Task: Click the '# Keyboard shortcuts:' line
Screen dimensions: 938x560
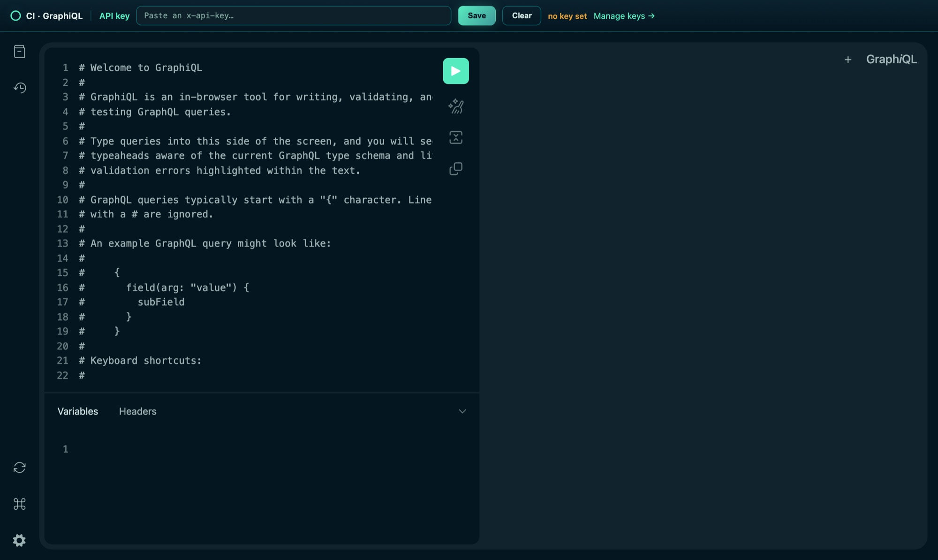Action: (140, 361)
